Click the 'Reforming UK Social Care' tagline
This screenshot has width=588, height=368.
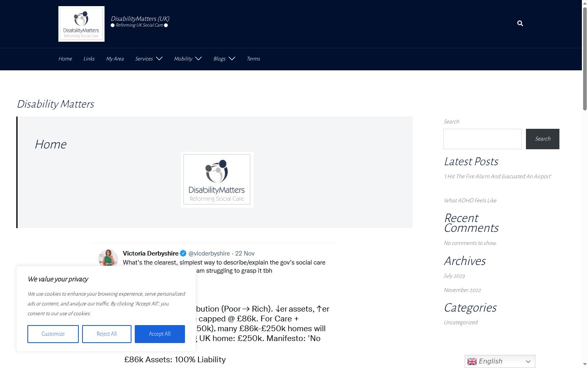(139, 25)
